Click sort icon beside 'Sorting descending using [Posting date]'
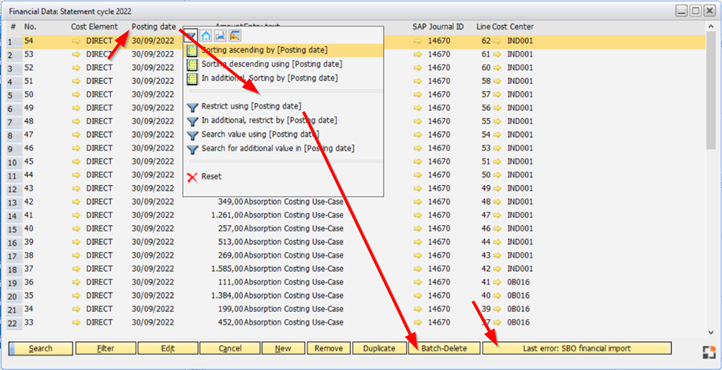This screenshot has width=722, height=370. pyautogui.click(x=192, y=64)
